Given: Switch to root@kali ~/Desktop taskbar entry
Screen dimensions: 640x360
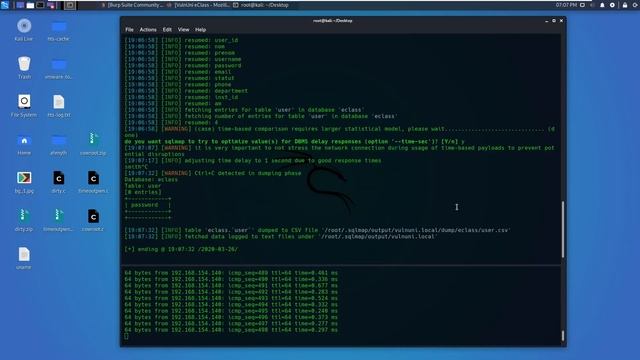Looking at the screenshot, I should click(x=261, y=5).
